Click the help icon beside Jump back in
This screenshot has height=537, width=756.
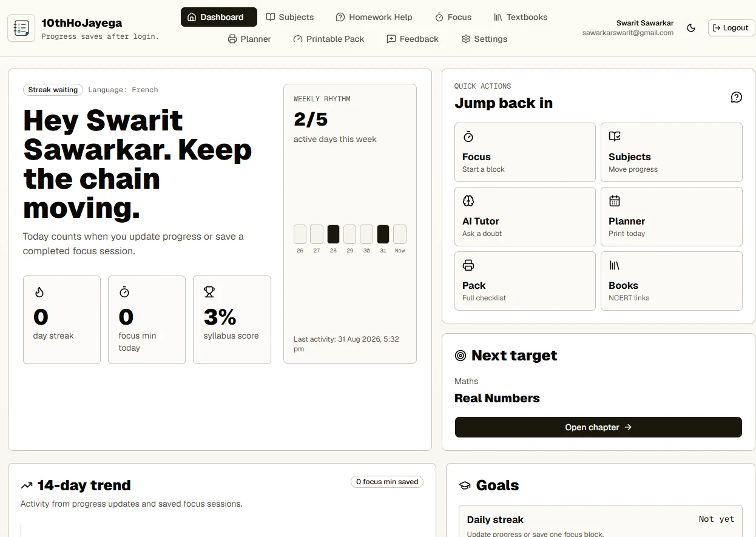click(737, 97)
